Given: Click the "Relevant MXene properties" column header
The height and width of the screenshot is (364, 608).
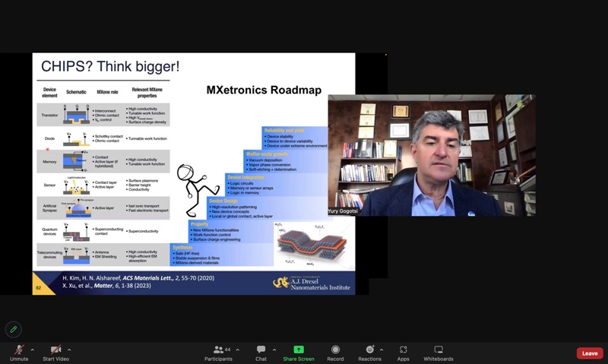Looking at the screenshot, I should coord(147,92).
